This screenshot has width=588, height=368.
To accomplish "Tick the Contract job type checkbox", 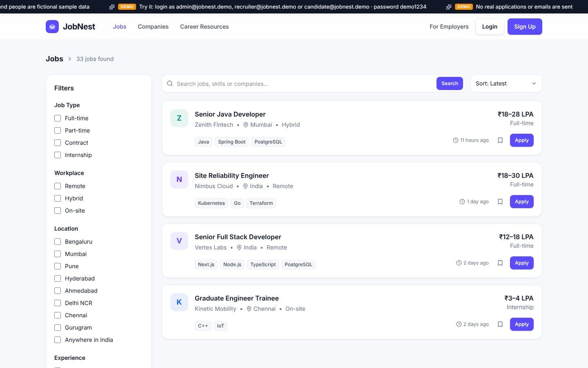I will [58, 143].
